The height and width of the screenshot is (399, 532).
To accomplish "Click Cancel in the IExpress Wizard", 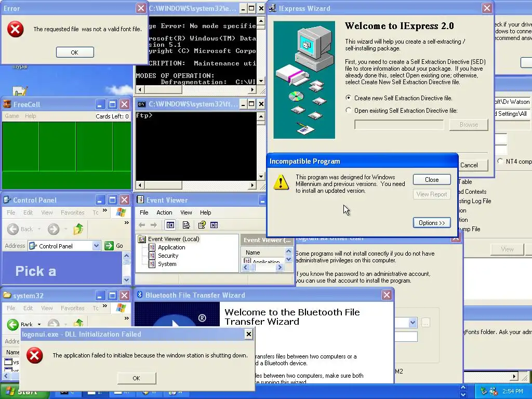I will pos(469,165).
